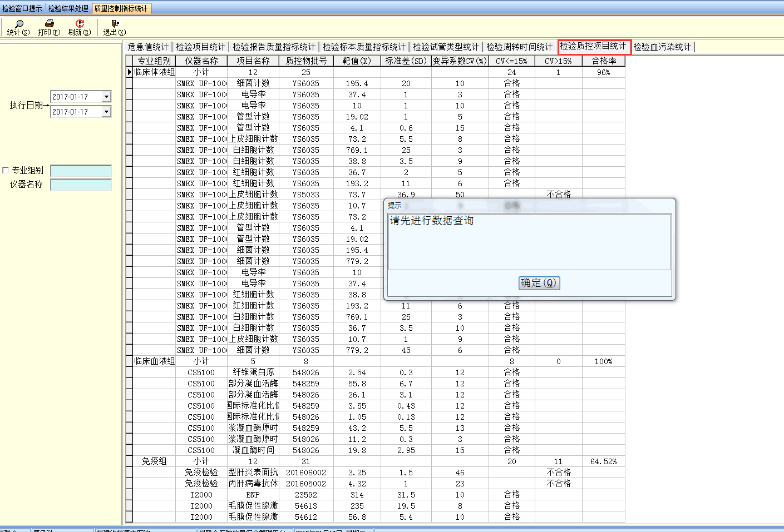The height and width of the screenshot is (532, 784).
Task: Click the 打印(P) print toolbar icon
Action: pyautogui.click(x=49, y=27)
